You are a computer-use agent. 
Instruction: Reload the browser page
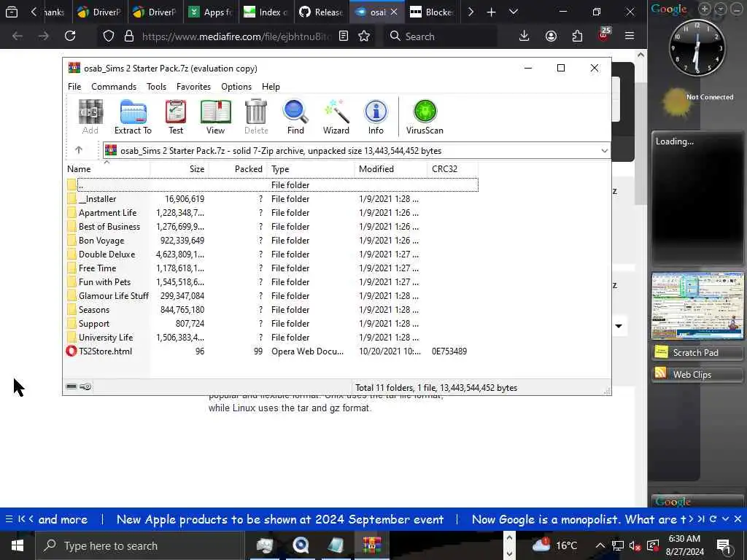point(70,36)
